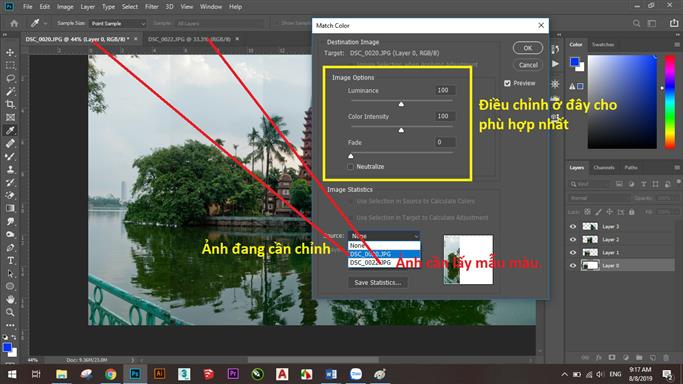Switch to the Channels tab

[x=604, y=168]
